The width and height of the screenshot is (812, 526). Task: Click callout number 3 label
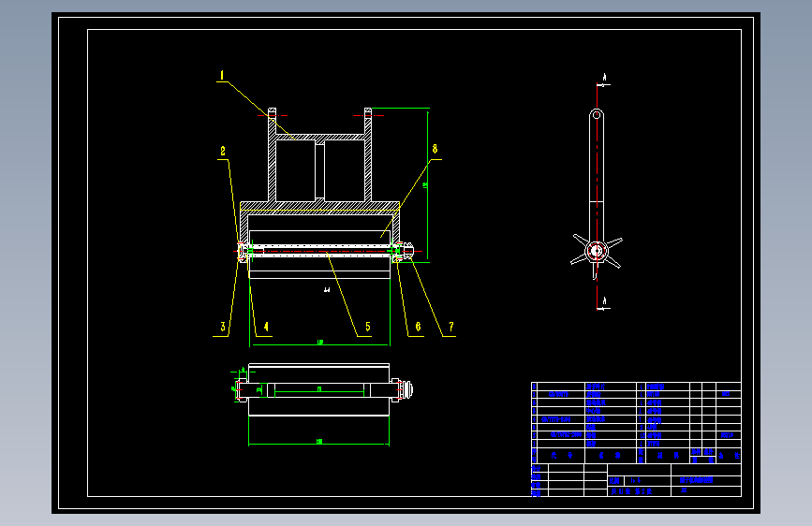(x=223, y=327)
